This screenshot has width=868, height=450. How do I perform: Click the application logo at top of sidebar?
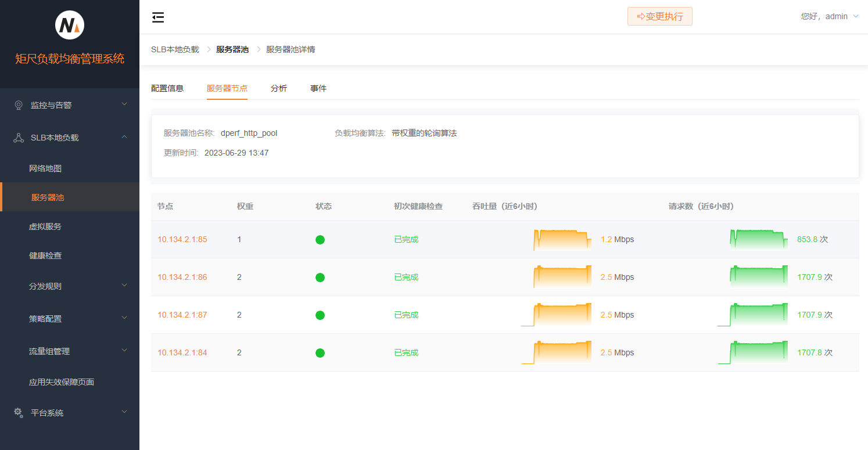click(x=70, y=26)
